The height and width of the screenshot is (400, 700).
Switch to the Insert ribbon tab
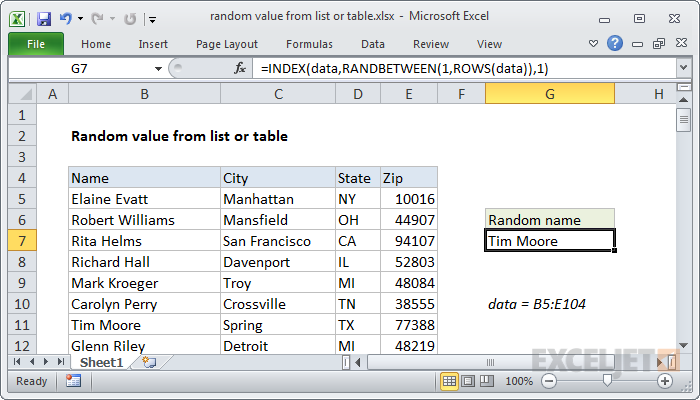[153, 44]
